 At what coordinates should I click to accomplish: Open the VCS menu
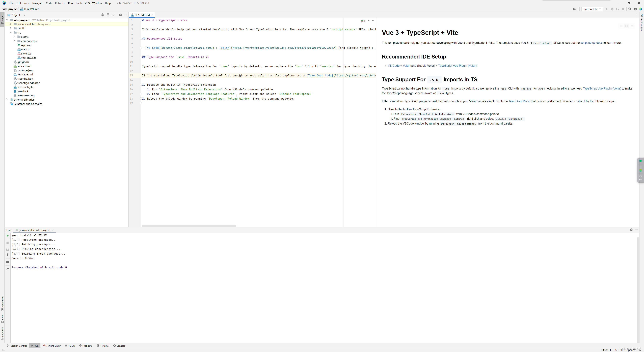(87, 3)
